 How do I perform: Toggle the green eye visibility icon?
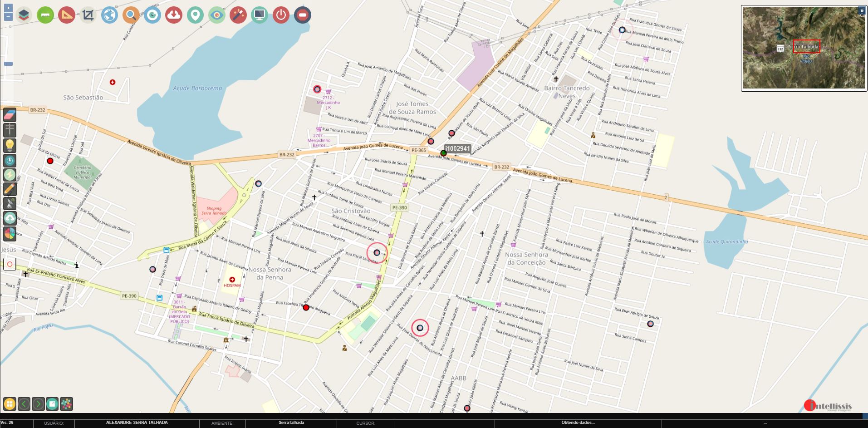tap(216, 15)
